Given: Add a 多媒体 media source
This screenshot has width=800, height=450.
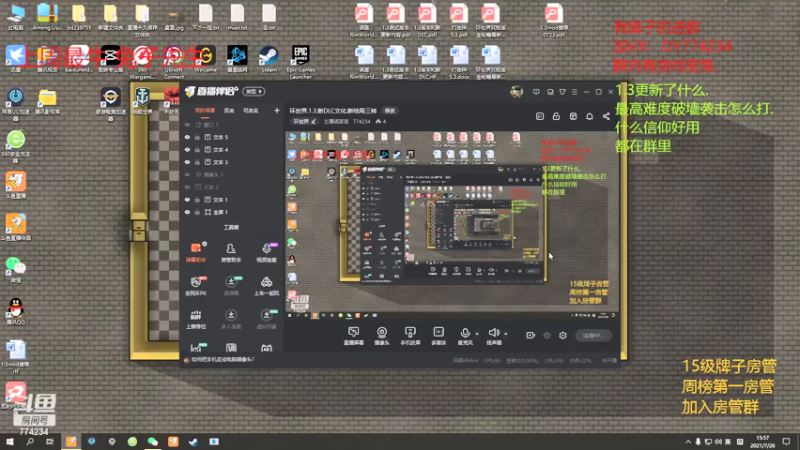Looking at the screenshot, I should [x=438, y=336].
